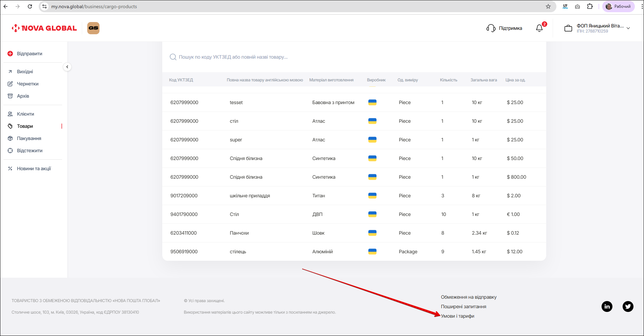Click price $ 800.00 cell
Viewport: 644px width, 336px height.
coord(516,177)
